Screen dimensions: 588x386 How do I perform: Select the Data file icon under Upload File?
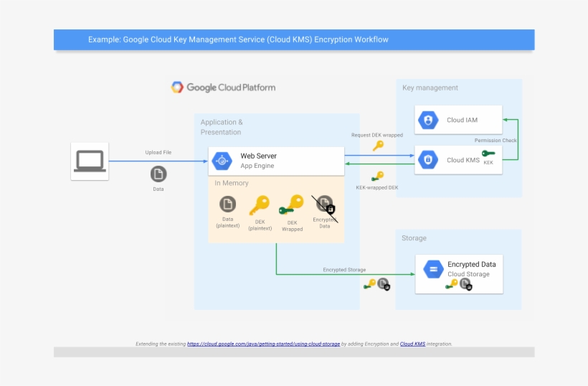[x=158, y=174]
